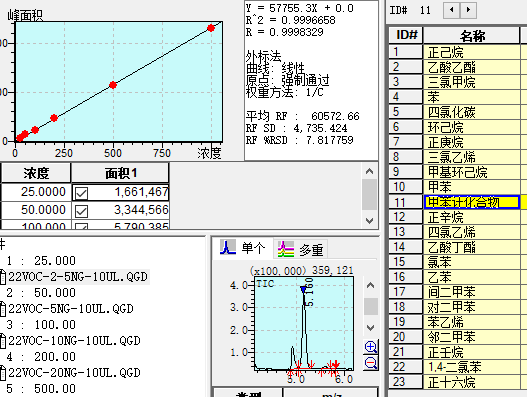Switch to the 多重 tab
This screenshot has height=397, width=527.
(301, 249)
